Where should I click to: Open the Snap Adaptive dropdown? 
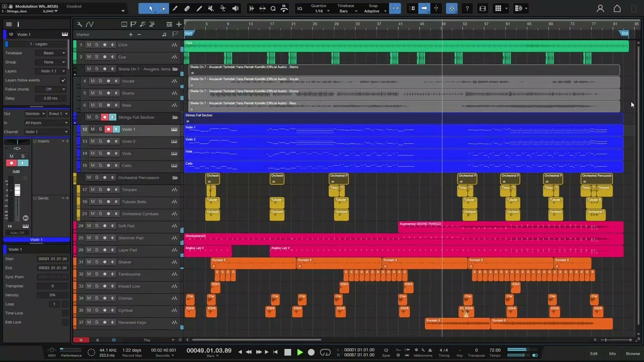pos(373,9)
